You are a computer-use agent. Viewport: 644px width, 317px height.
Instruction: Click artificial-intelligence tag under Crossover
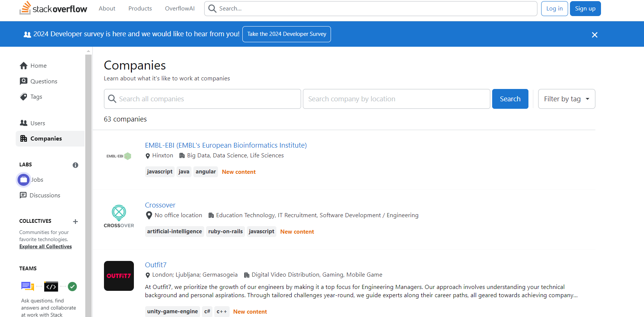[x=175, y=231]
